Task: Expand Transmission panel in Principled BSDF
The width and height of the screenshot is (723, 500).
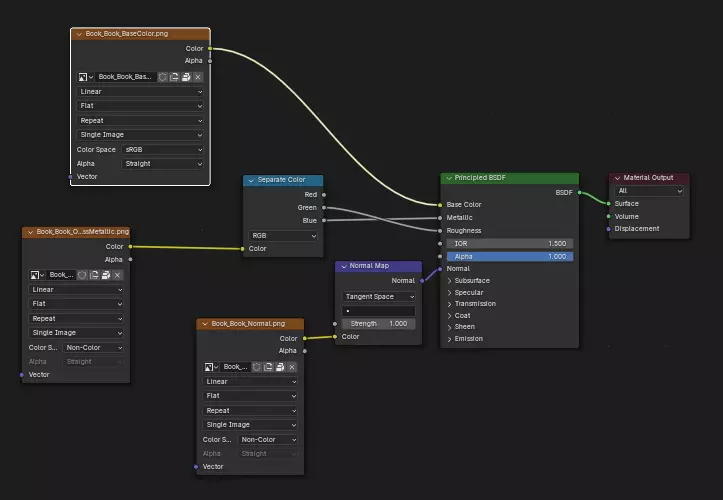Action: pos(450,304)
